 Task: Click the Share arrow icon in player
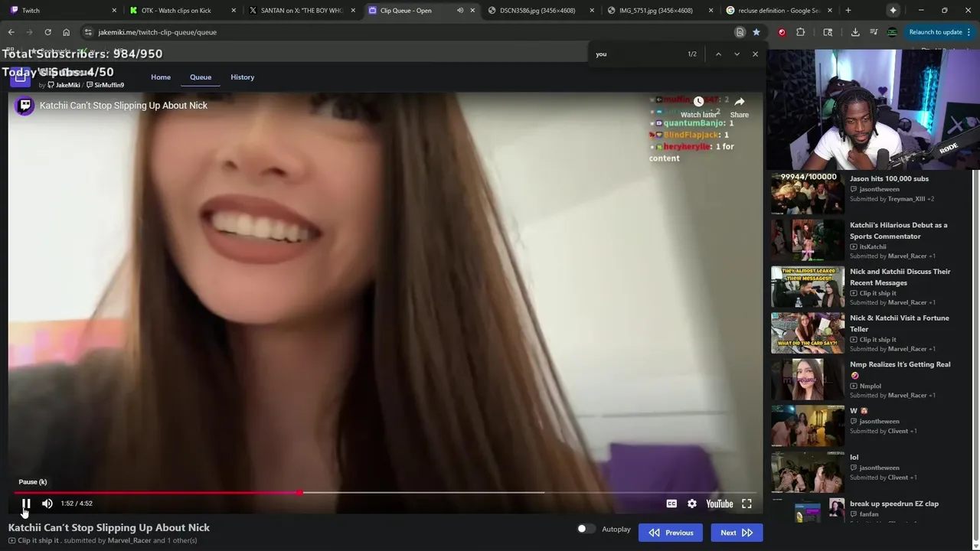[x=740, y=102]
